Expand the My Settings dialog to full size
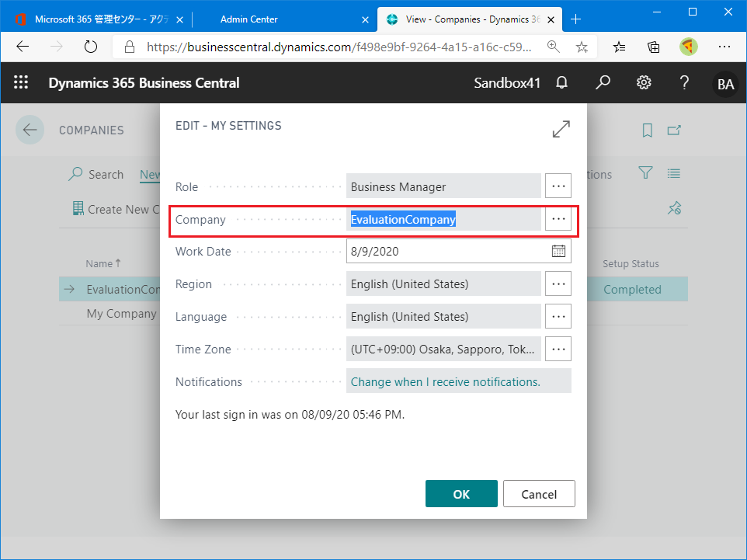The height and width of the screenshot is (560, 747). pyautogui.click(x=561, y=129)
